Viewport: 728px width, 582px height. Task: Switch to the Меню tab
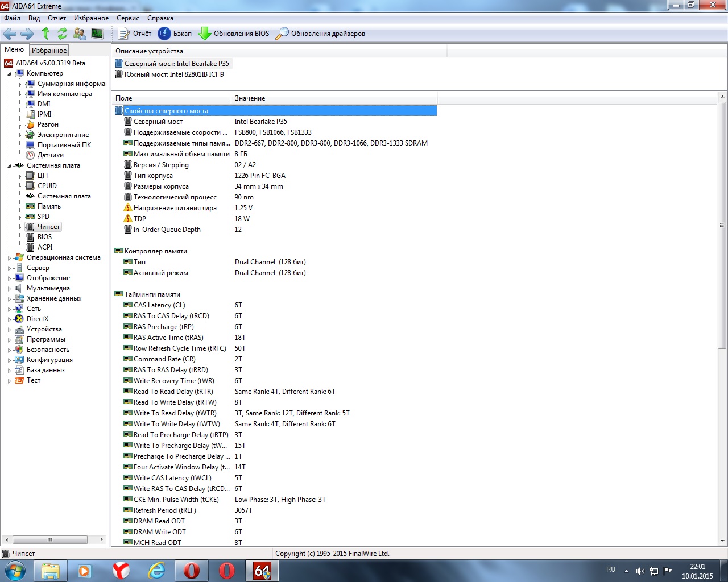(14, 49)
